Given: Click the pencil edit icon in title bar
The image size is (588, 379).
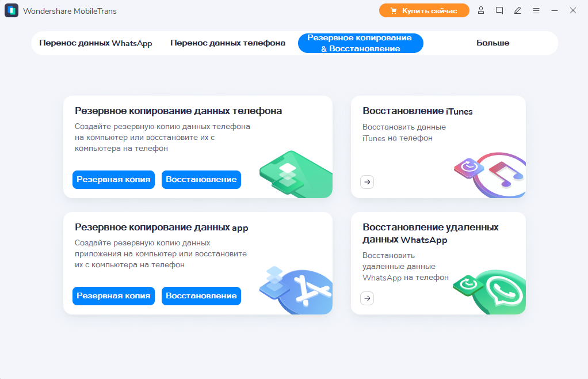Looking at the screenshot, I should (x=517, y=10).
